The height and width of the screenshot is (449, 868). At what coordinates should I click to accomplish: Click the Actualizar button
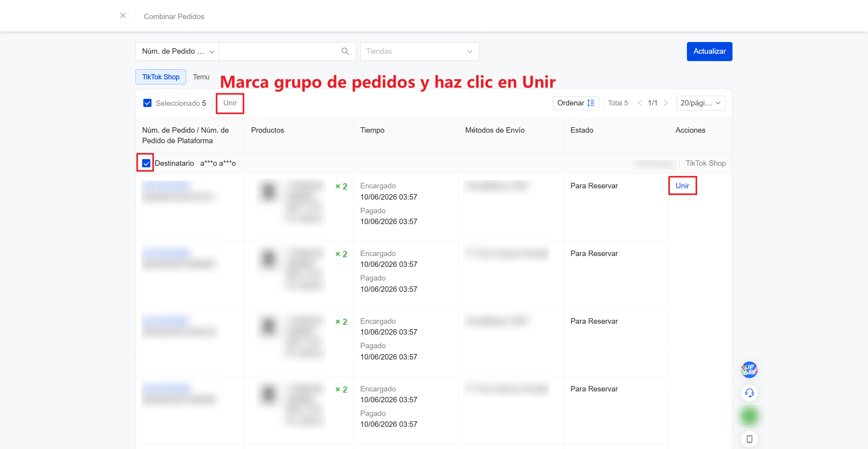point(709,51)
